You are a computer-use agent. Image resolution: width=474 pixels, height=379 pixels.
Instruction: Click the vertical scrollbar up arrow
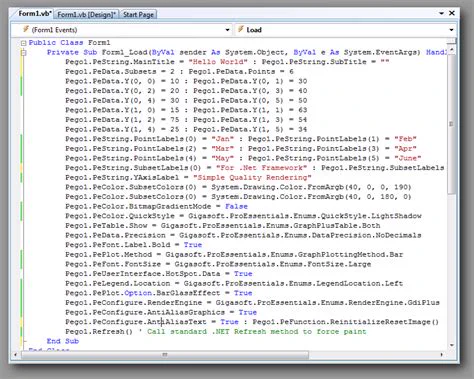tap(452, 50)
